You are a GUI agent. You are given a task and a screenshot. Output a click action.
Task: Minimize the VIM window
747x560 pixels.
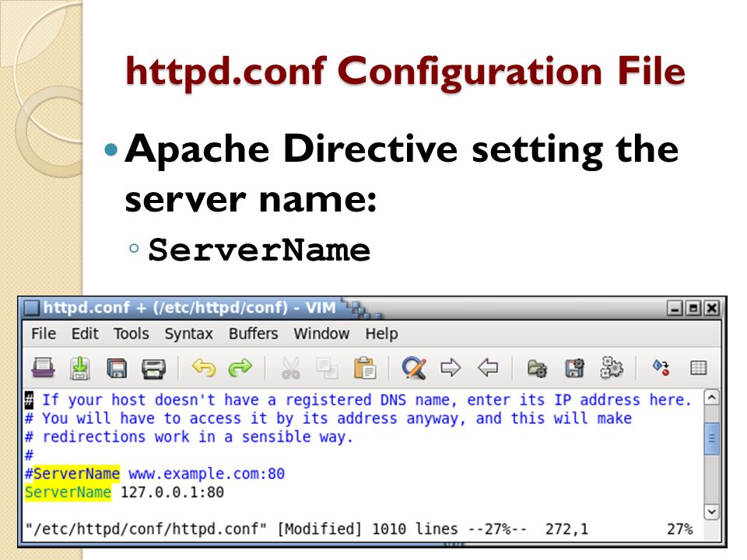(x=675, y=308)
